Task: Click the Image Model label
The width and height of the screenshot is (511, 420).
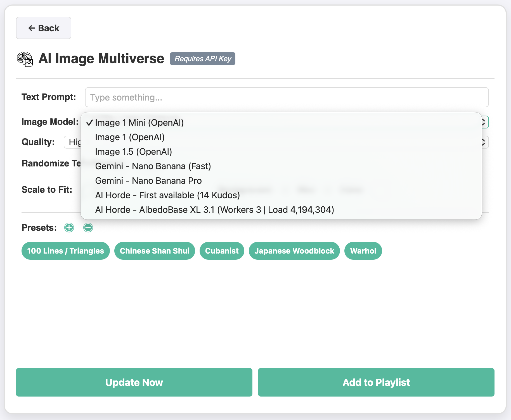Action: (x=50, y=122)
